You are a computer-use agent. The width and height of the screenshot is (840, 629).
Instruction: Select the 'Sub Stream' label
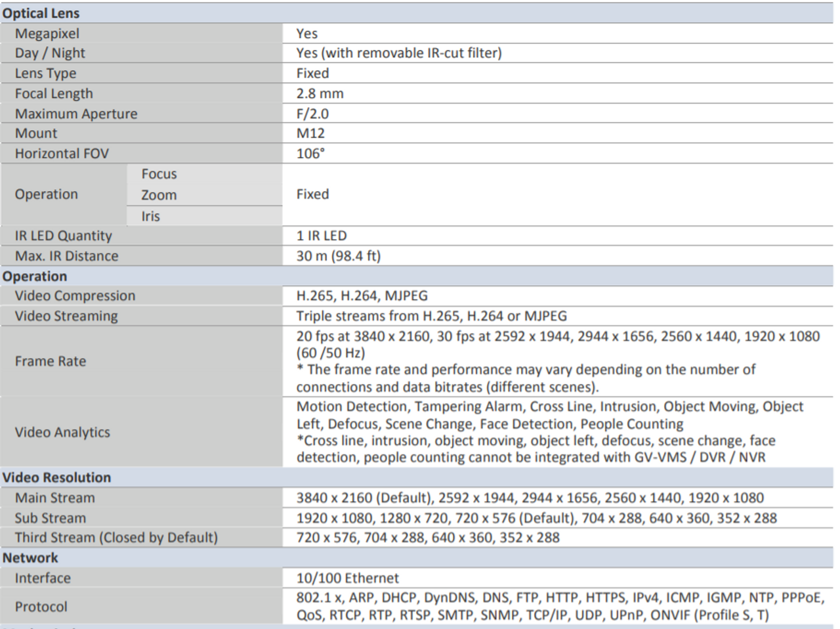click(x=50, y=518)
